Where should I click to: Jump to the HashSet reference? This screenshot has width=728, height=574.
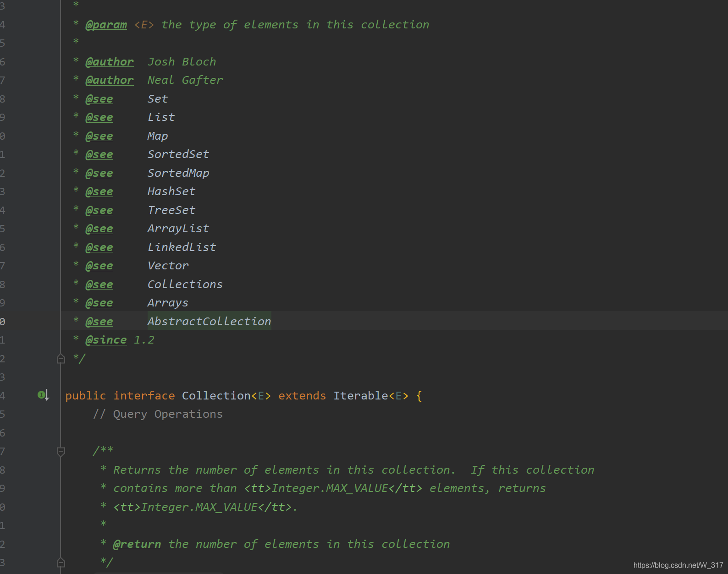(x=171, y=191)
